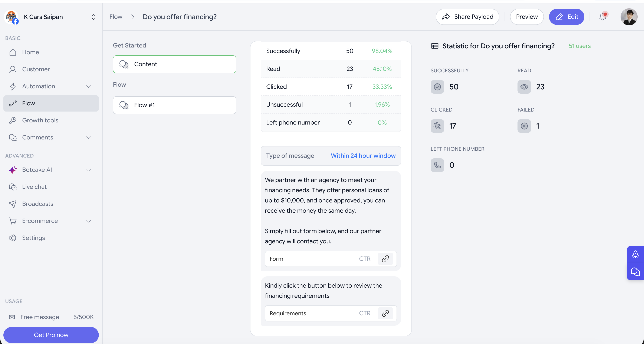Open the workspace switcher next to K Cars Saipan
This screenshot has width=644, height=344.
(x=94, y=17)
